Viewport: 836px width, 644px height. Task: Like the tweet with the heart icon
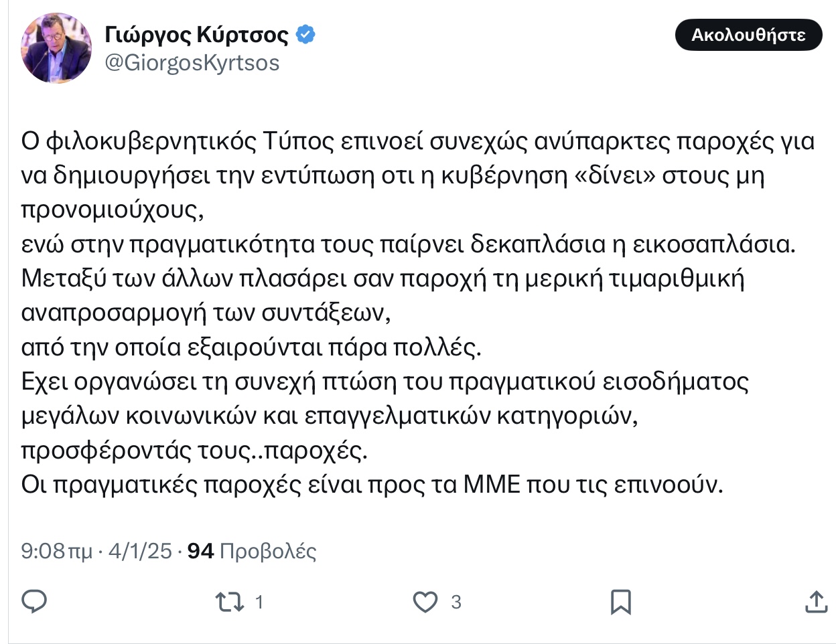click(x=425, y=602)
